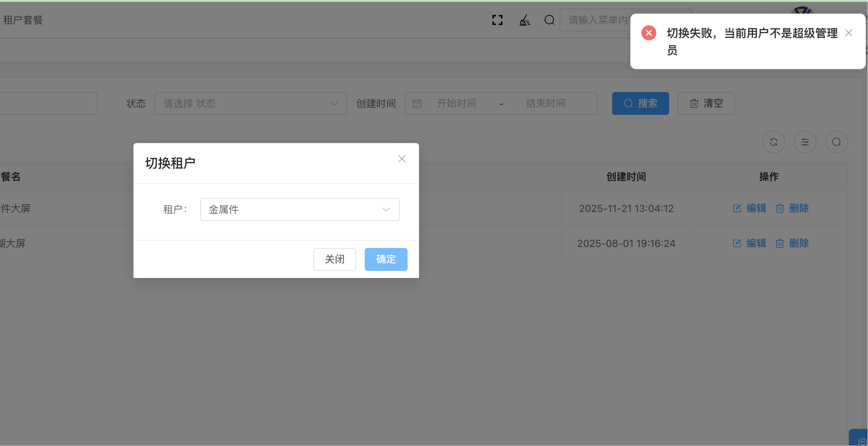Close the 切换租户 dialog with X

coord(402,159)
